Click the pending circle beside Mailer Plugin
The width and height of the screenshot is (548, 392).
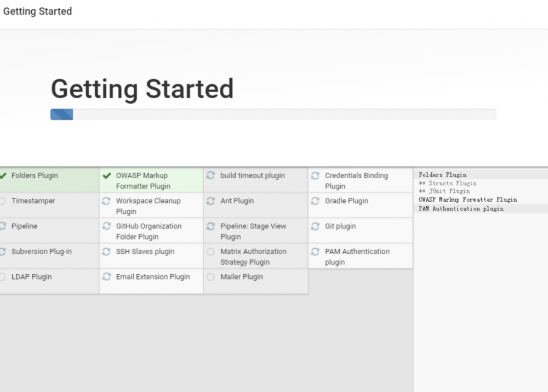pyautogui.click(x=210, y=277)
